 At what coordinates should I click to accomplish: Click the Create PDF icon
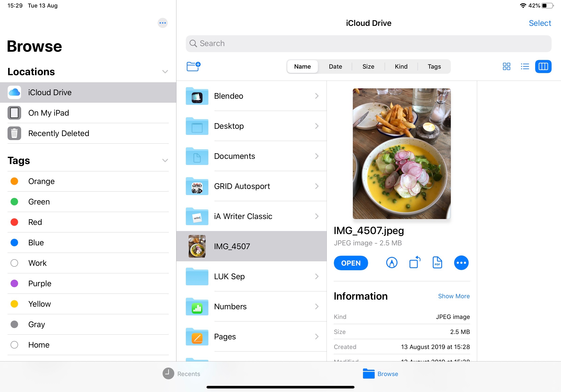pyautogui.click(x=437, y=263)
